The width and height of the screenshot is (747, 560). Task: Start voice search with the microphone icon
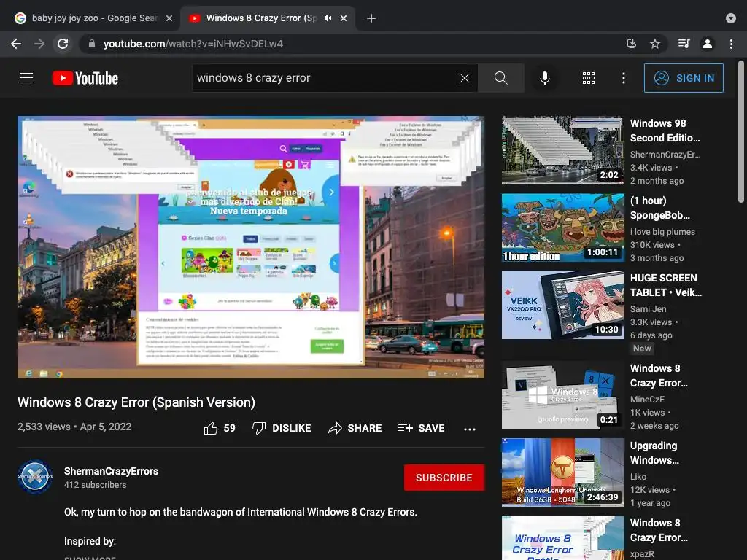(544, 78)
